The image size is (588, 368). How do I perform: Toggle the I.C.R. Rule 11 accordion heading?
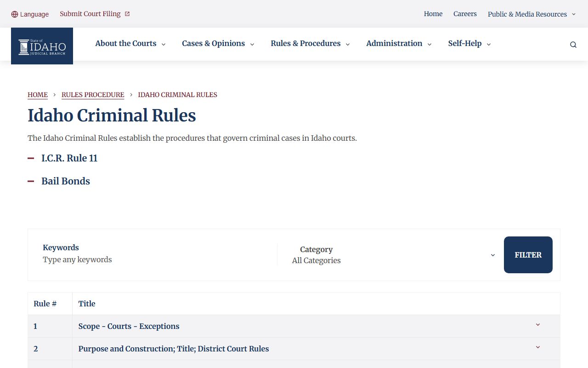click(69, 158)
